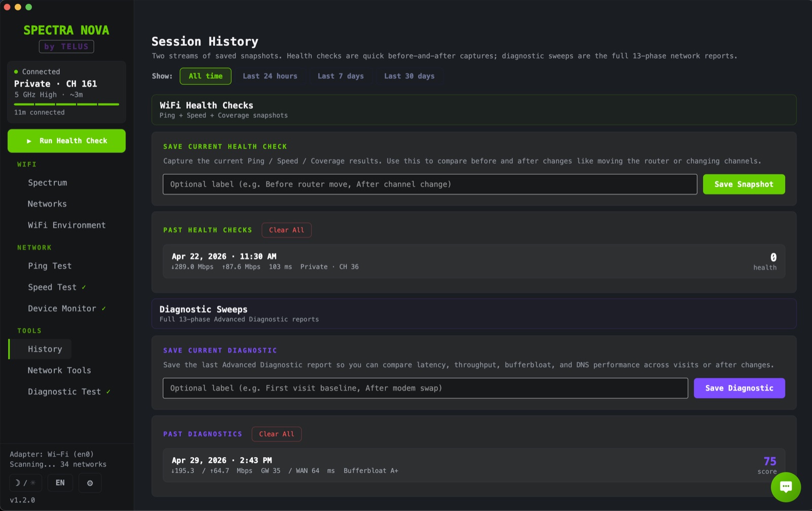
Task: Click the WiFi Health Checks header
Action: pos(474,110)
